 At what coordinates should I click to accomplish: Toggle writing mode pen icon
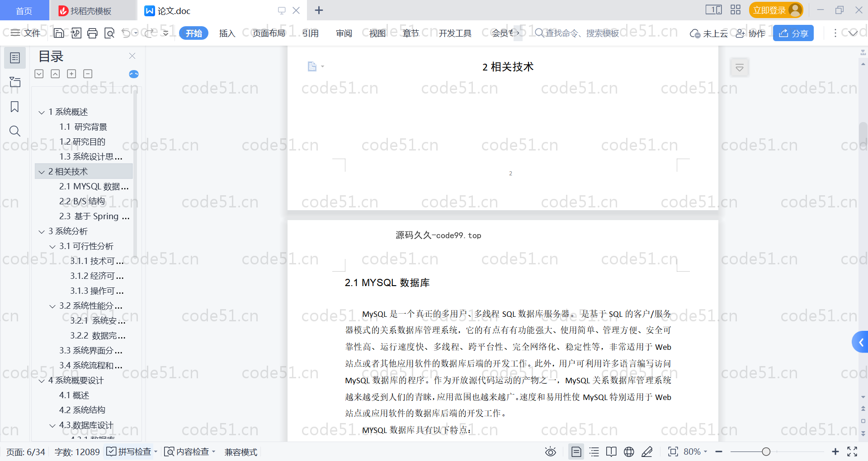point(647,452)
